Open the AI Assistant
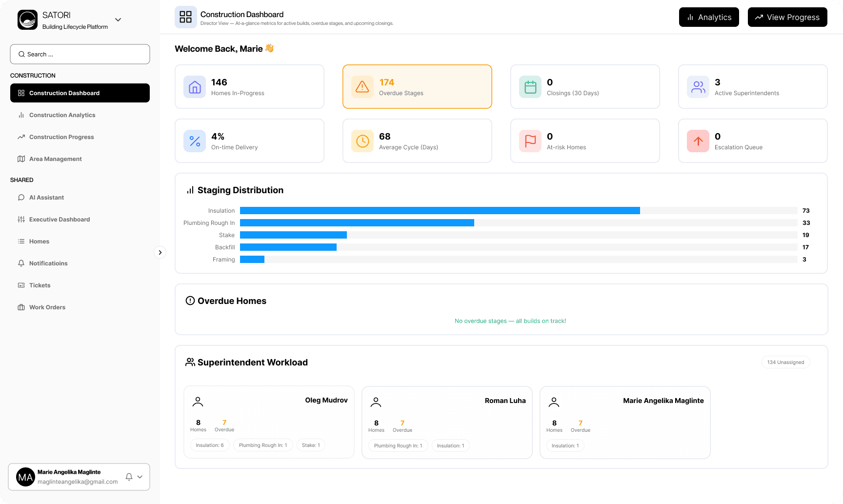The image size is (843, 504). point(80,198)
